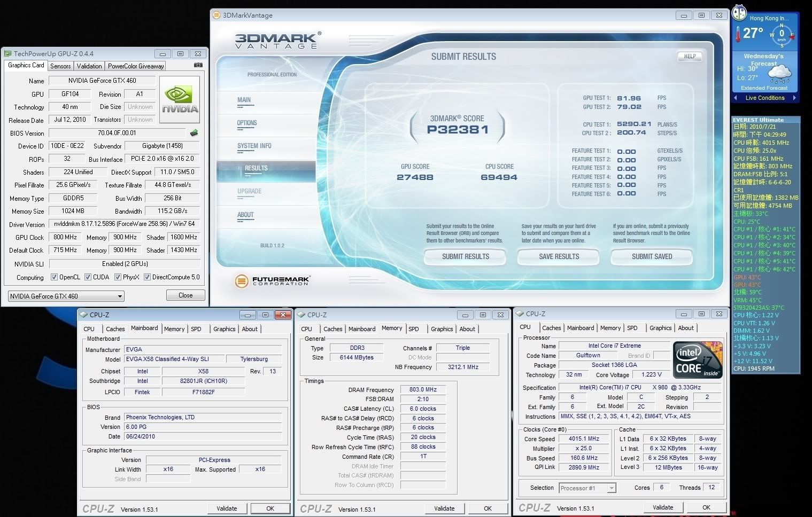Click the Futuremark Corporation logo
The image size is (812, 517).
(x=273, y=280)
